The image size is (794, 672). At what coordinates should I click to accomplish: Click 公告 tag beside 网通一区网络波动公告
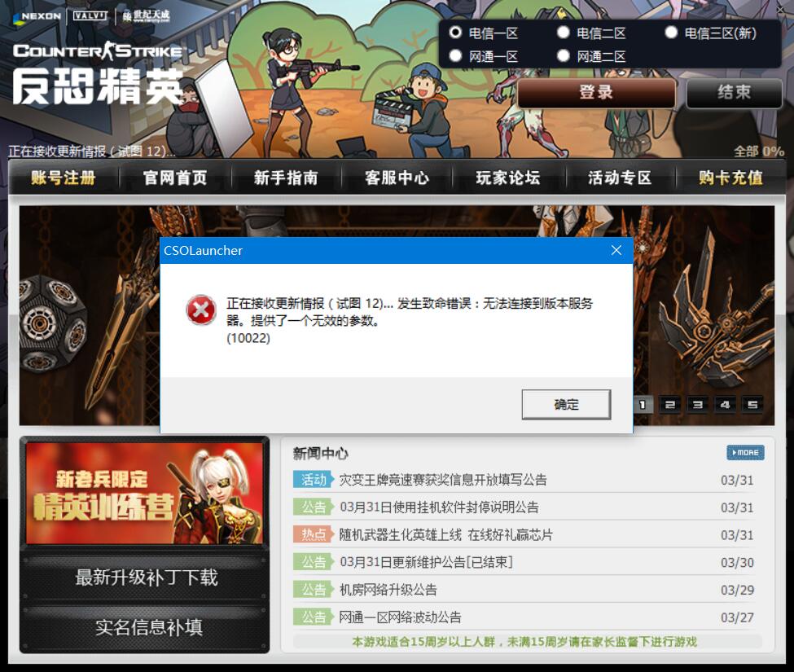point(314,617)
